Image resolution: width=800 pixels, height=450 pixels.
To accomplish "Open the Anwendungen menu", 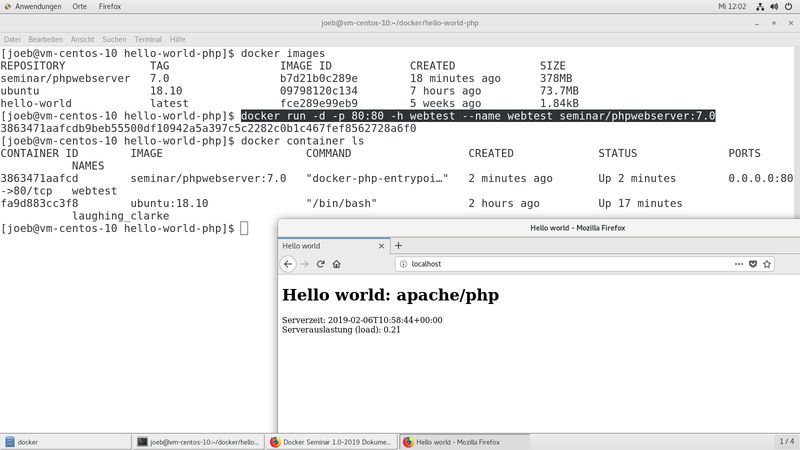I will click(x=30, y=6).
